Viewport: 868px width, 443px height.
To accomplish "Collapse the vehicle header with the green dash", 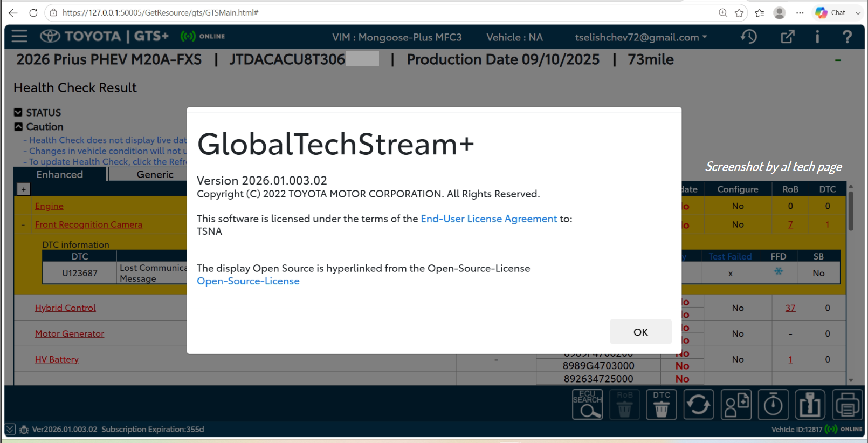I will (x=838, y=60).
